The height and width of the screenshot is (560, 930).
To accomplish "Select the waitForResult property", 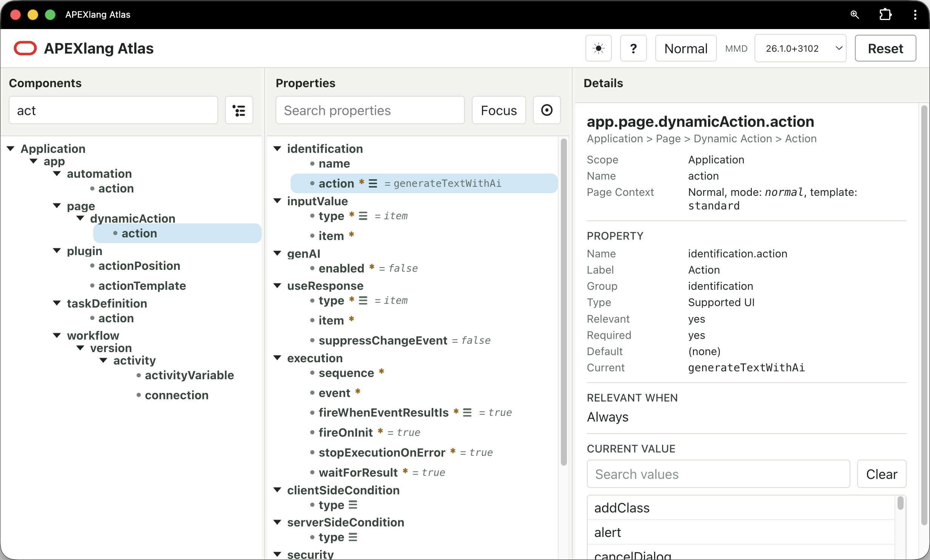I will click(358, 472).
